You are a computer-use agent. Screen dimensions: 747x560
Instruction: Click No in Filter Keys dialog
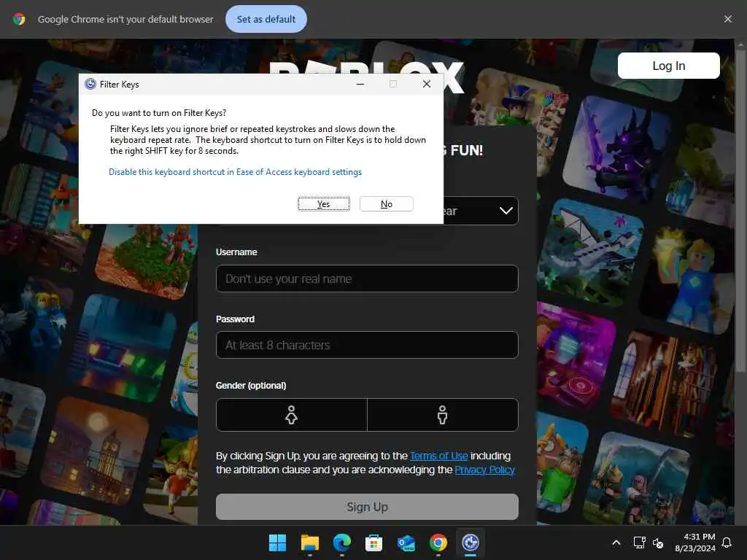[387, 204]
